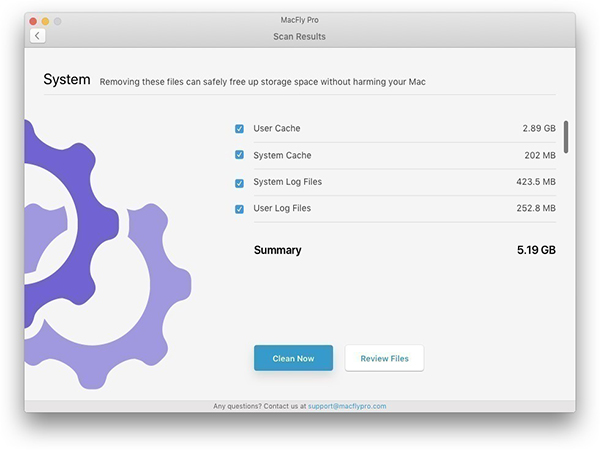Email support@macflypro.com link

click(347, 406)
